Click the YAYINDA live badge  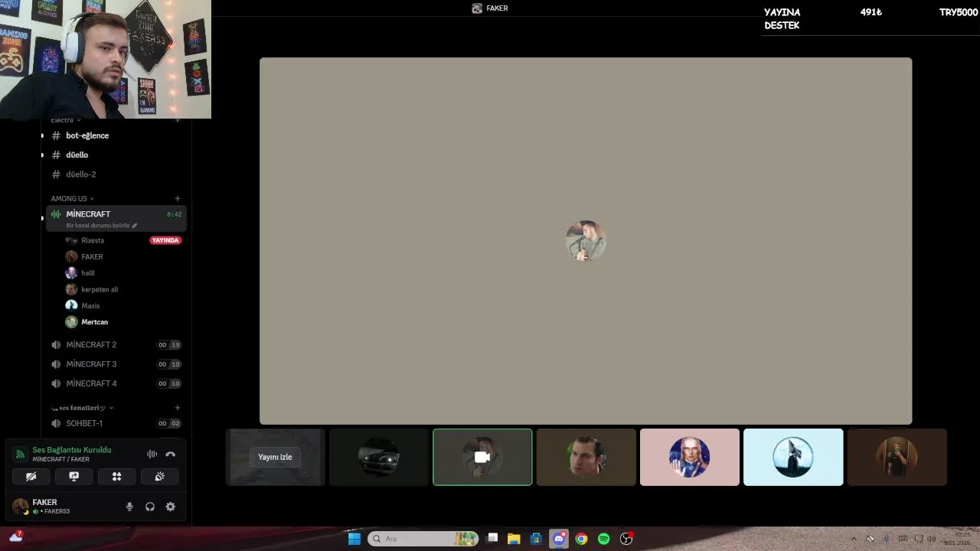[x=165, y=240]
